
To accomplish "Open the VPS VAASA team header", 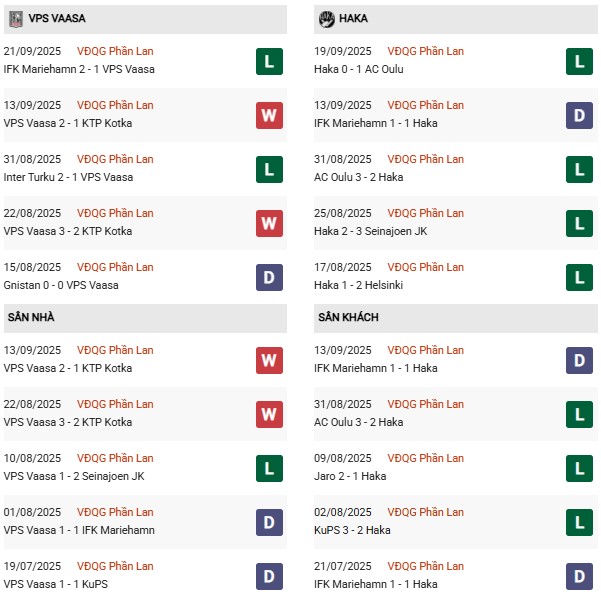I will click(145, 19).
